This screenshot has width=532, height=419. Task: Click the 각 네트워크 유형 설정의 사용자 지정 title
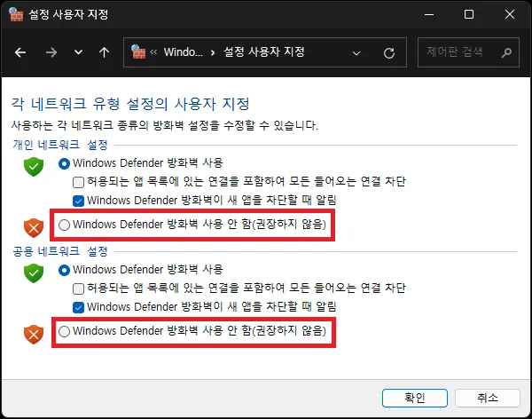point(130,104)
